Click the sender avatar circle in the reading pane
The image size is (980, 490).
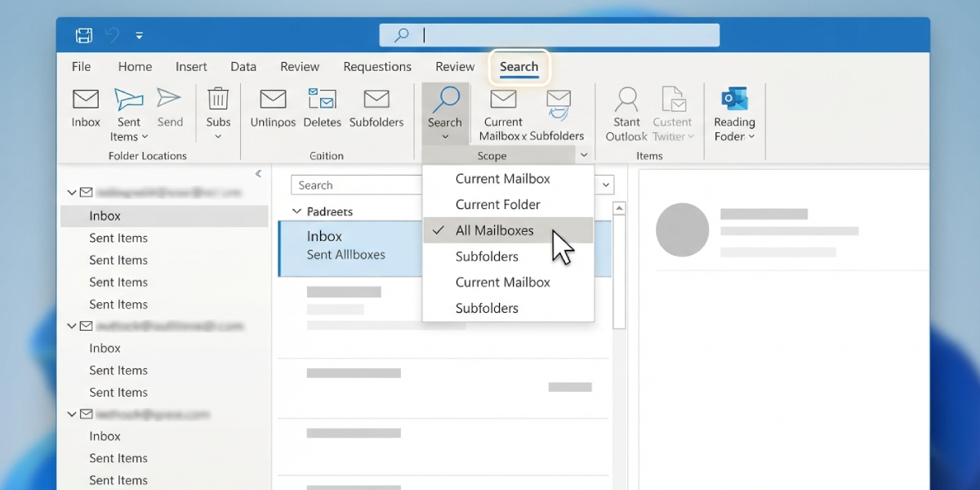tap(682, 230)
